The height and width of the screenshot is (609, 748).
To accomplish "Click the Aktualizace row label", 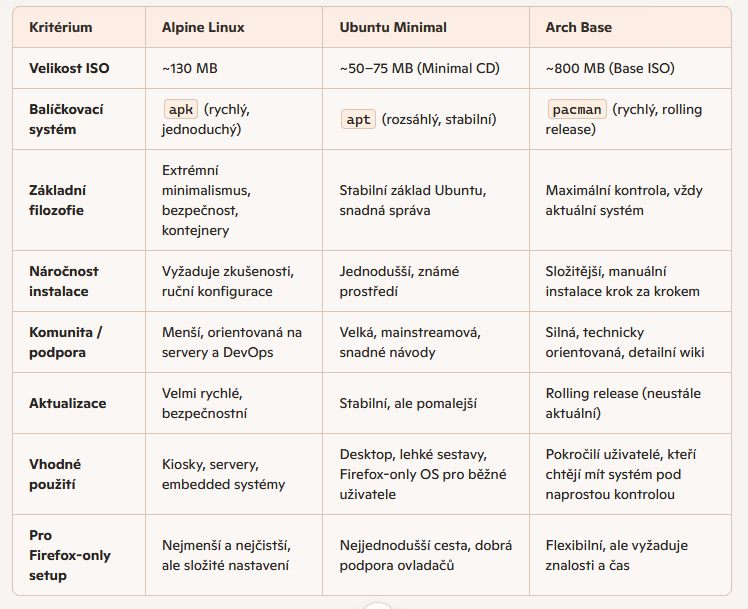I will click(x=67, y=403).
